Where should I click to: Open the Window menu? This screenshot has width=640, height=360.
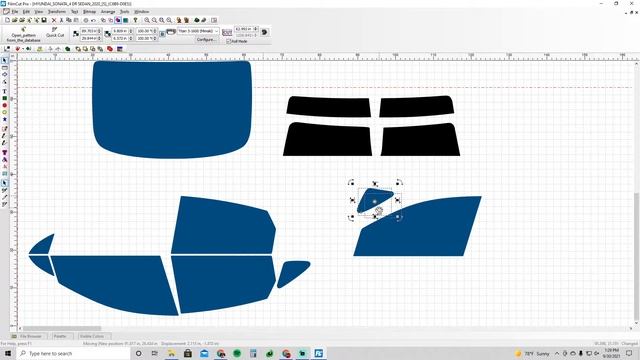pos(142,11)
